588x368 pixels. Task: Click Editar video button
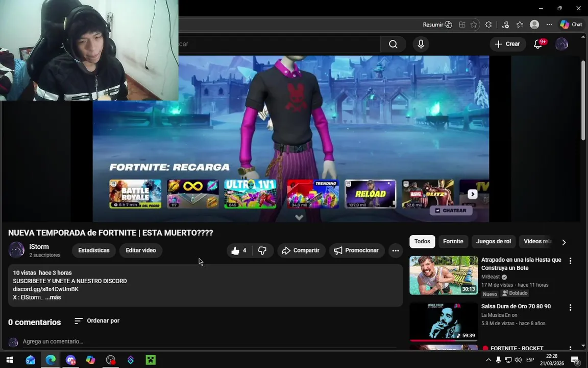pyautogui.click(x=141, y=250)
